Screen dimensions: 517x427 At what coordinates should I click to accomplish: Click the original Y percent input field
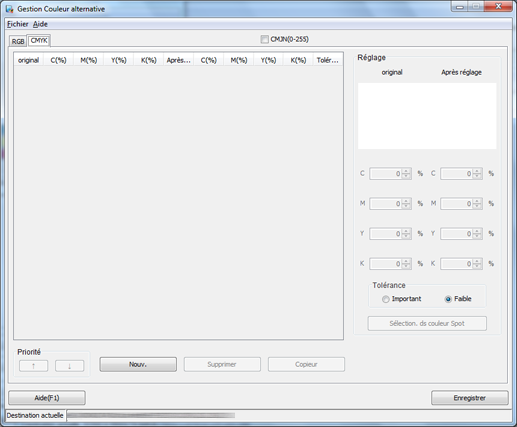pyautogui.click(x=386, y=234)
